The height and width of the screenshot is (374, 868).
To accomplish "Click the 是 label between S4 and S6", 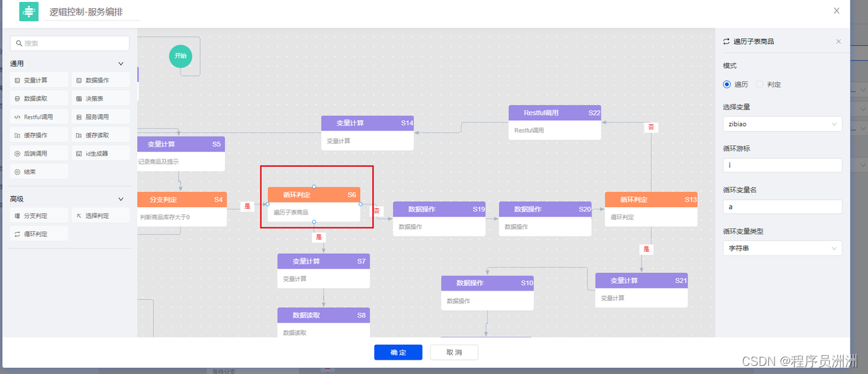I will point(247,206).
